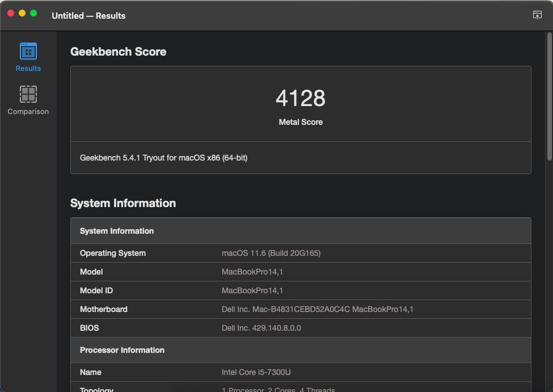The height and width of the screenshot is (392, 553).
Task: Select the Dell Inc. Mac-B4831CEBD52A0C4C motherboard value
Action: click(318, 309)
